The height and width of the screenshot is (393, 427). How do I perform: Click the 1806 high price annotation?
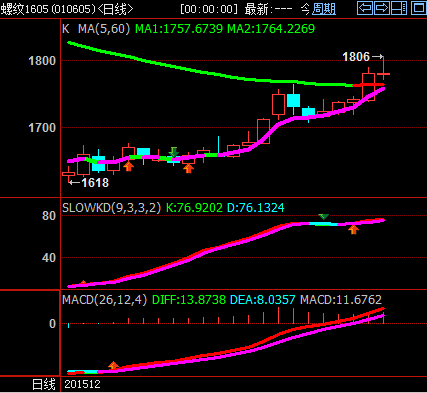[356, 57]
